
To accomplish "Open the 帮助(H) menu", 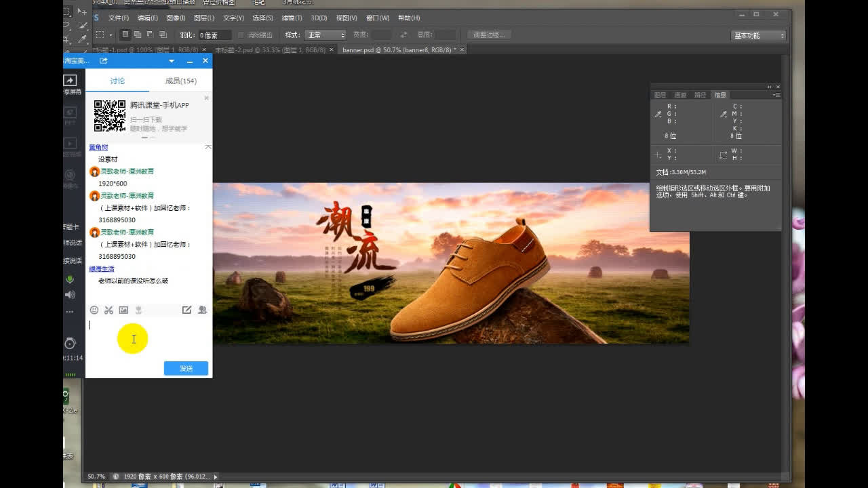I will click(409, 18).
